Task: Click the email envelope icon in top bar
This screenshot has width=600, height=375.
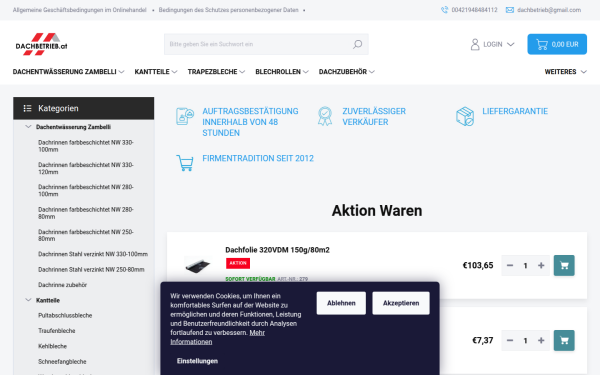Action: 510,10
